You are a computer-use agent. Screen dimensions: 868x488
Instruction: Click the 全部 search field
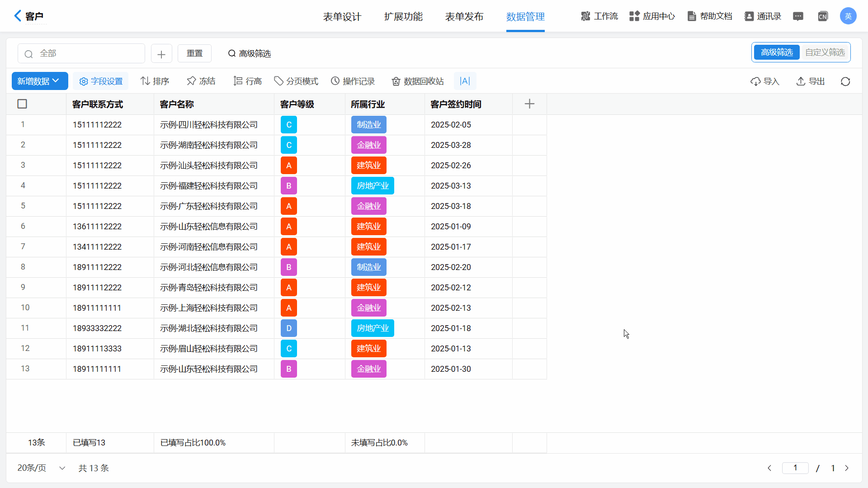(81, 53)
